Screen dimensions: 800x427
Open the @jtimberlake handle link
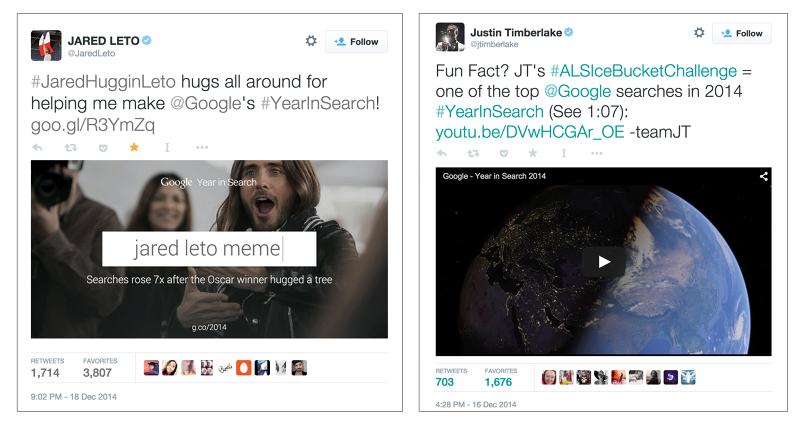(494, 44)
